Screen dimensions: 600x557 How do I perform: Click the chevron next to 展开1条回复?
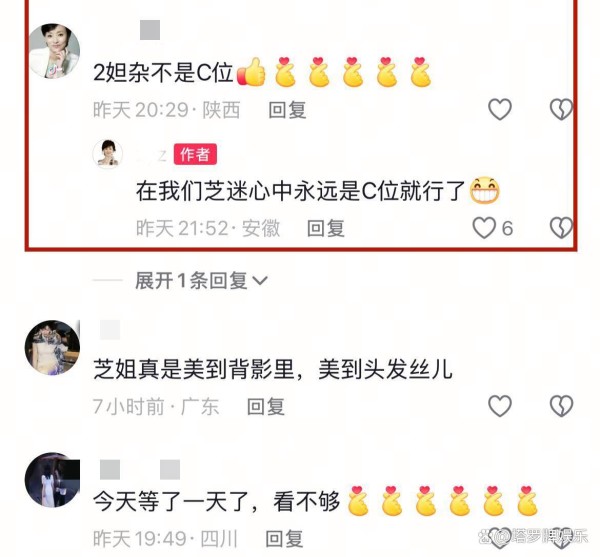tap(260, 281)
